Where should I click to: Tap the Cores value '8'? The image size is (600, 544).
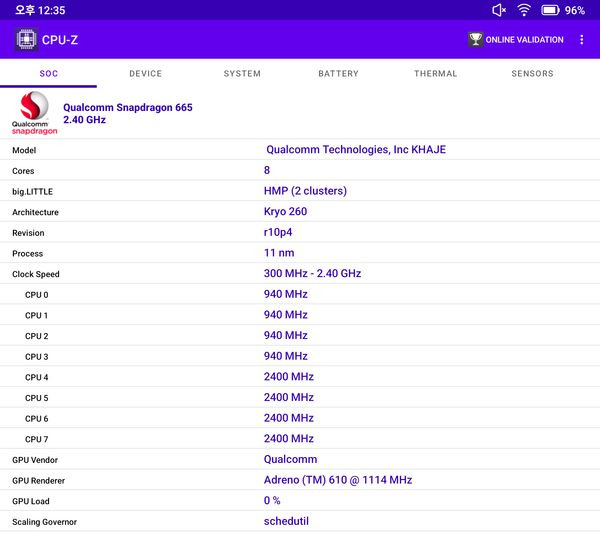267,170
